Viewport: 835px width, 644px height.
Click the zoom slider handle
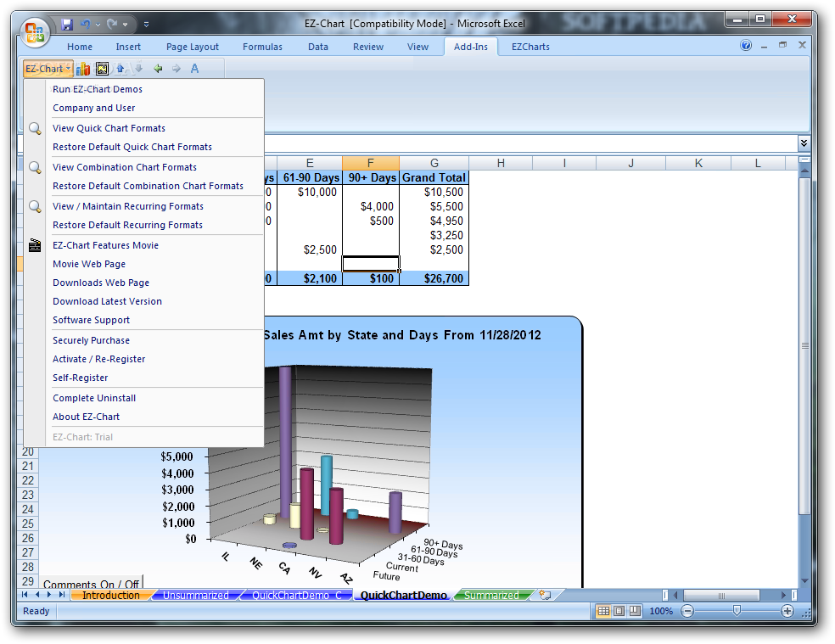(x=737, y=610)
